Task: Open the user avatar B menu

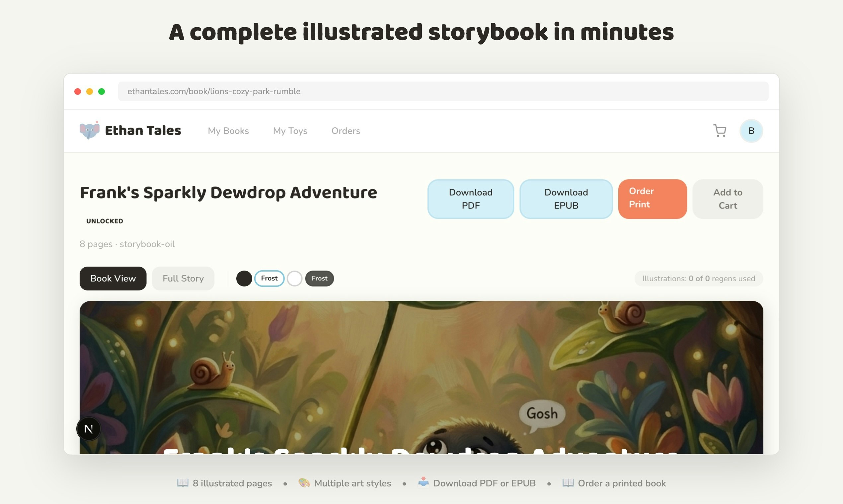Action: point(751,131)
